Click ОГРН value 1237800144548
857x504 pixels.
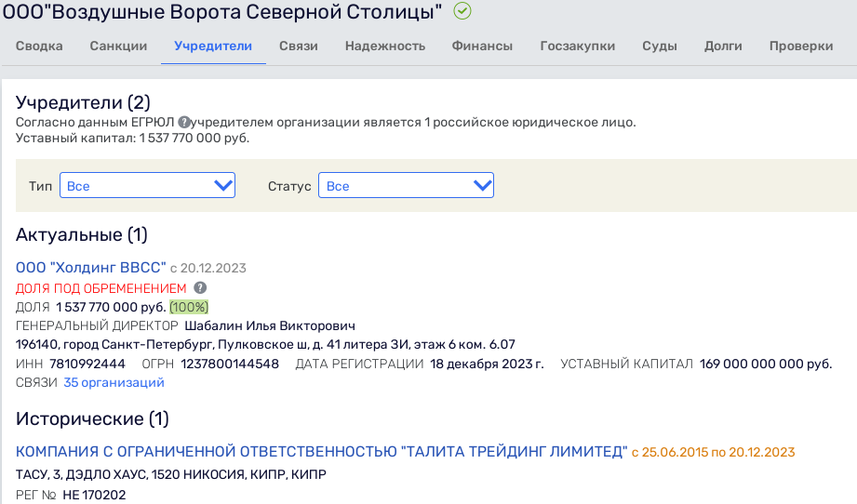[x=230, y=364]
